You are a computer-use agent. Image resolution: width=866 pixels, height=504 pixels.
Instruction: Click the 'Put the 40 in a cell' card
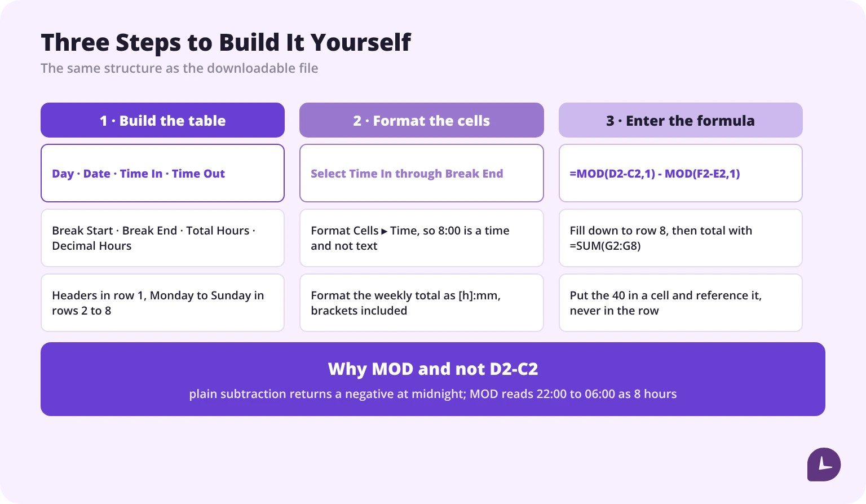tap(681, 303)
